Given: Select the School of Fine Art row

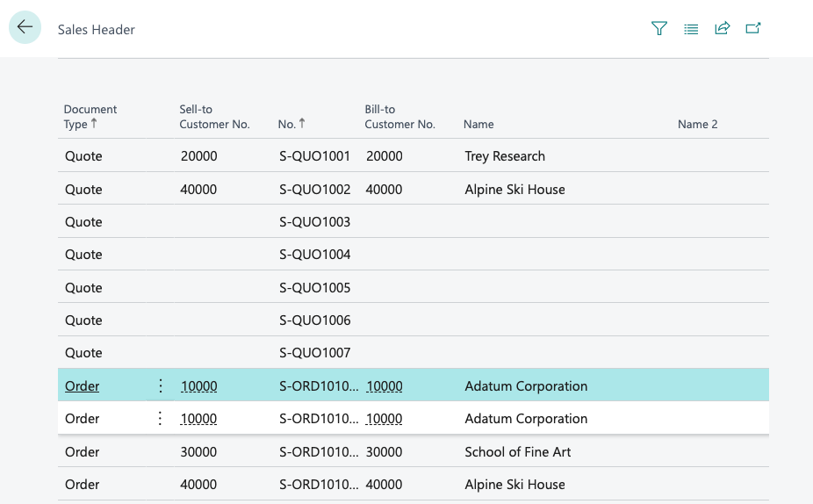Looking at the screenshot, I should click(x=414, y=451).
